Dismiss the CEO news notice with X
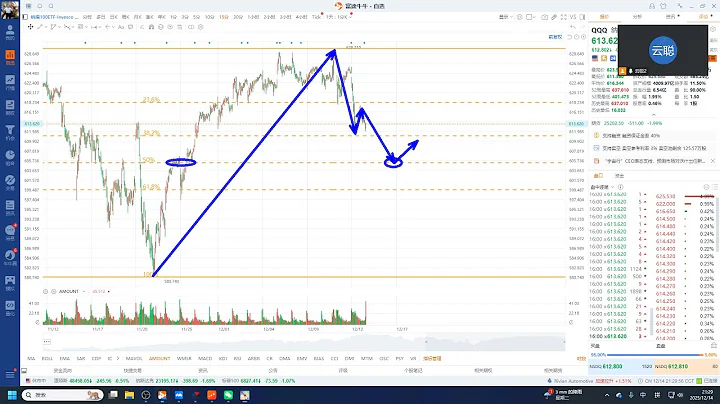This screenshot has width=720, height=404. point(713,161)
